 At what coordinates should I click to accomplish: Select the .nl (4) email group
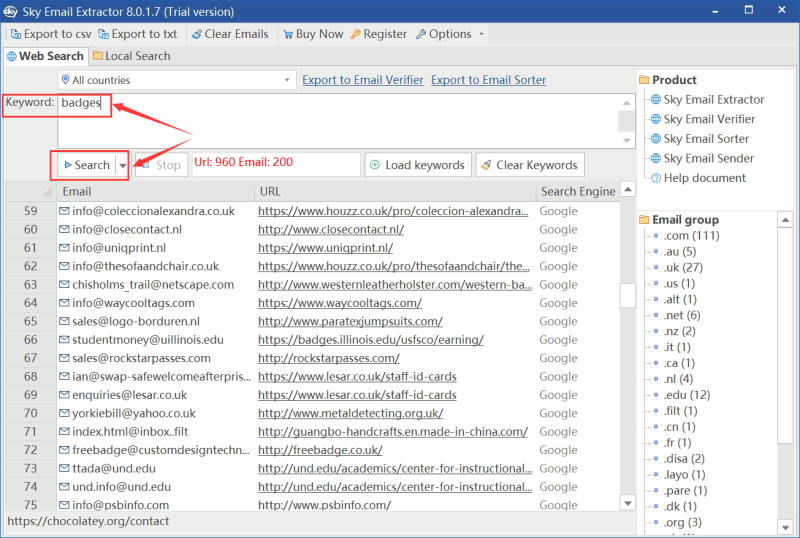[678, 379]
